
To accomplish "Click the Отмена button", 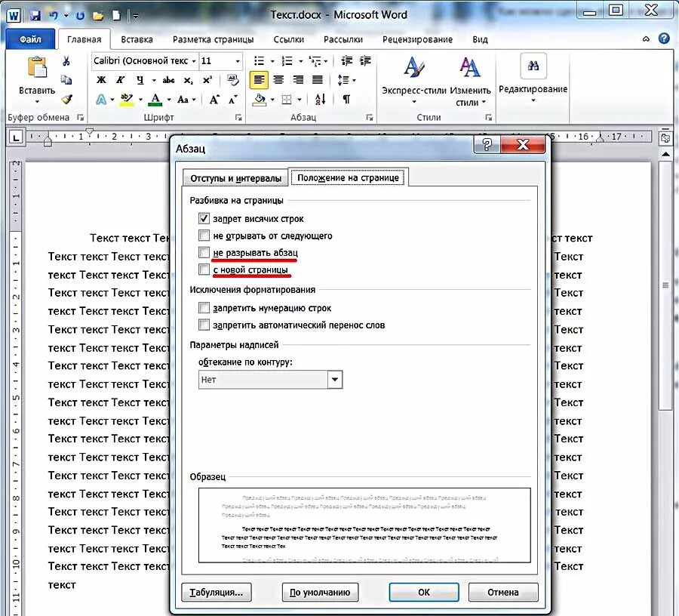I will (502, 592).
